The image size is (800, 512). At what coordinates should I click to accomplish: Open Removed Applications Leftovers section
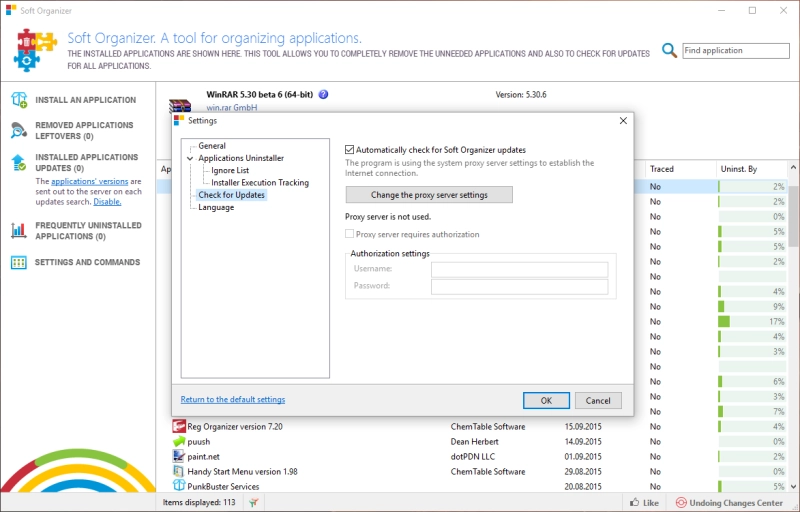[x=84, y=131]
